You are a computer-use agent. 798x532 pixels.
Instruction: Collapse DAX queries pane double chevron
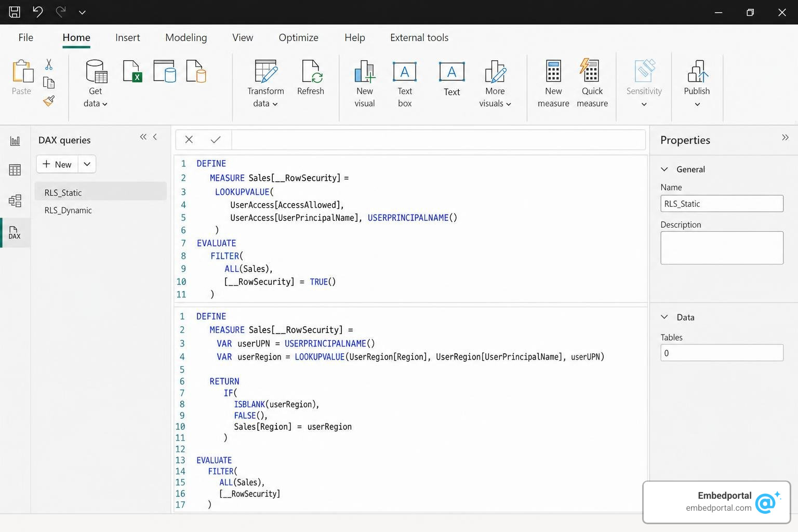[143, 137]
